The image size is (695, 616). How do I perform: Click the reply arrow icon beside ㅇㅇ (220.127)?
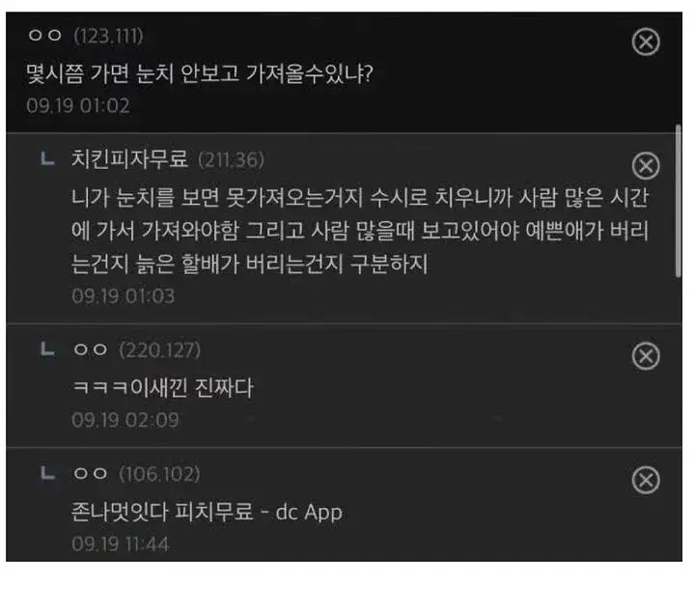[x=47, y=349]
